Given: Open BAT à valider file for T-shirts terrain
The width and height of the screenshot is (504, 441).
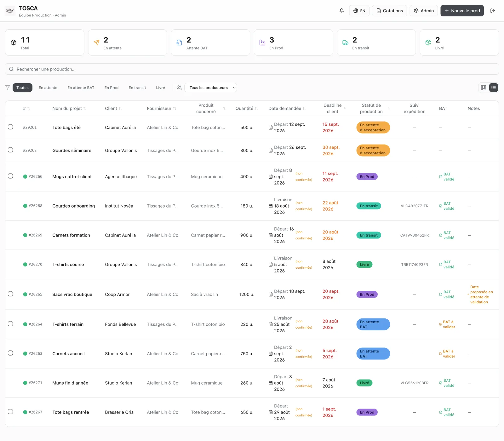Looking at the screenshot, I should [x=447, y=324].
